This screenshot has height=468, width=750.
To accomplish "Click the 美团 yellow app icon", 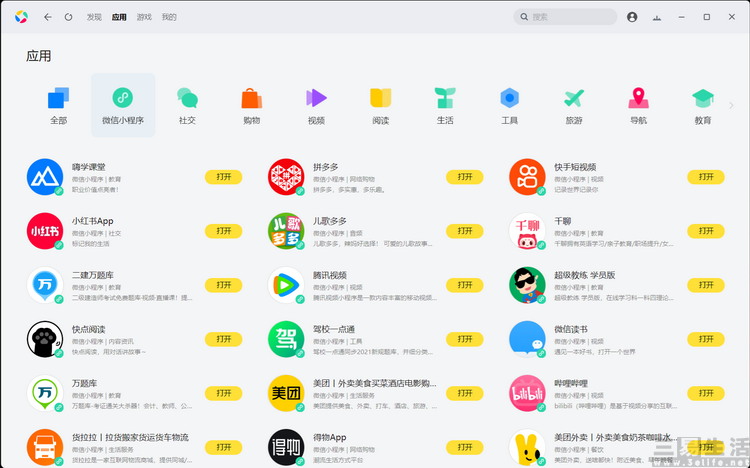I will pyautogui.click(x=286, y=393).
